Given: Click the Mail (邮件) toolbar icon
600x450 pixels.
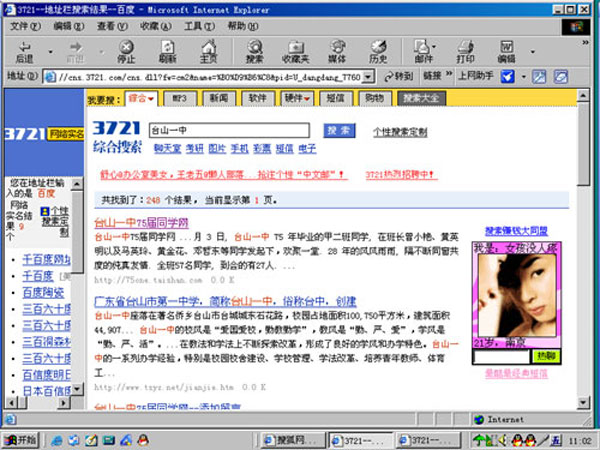Looking at the screenshot, I should [x=422, y=52].
